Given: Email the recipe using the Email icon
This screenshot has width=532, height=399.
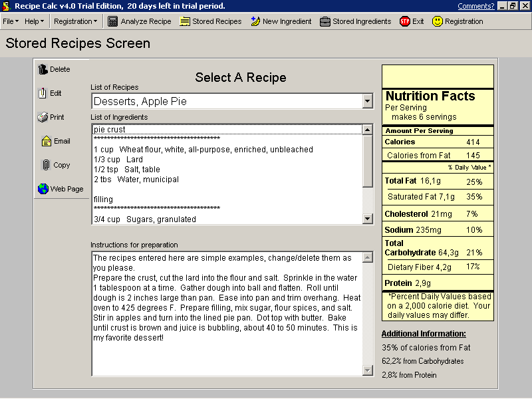Looking at the screenshot, I should pos(47,141).
